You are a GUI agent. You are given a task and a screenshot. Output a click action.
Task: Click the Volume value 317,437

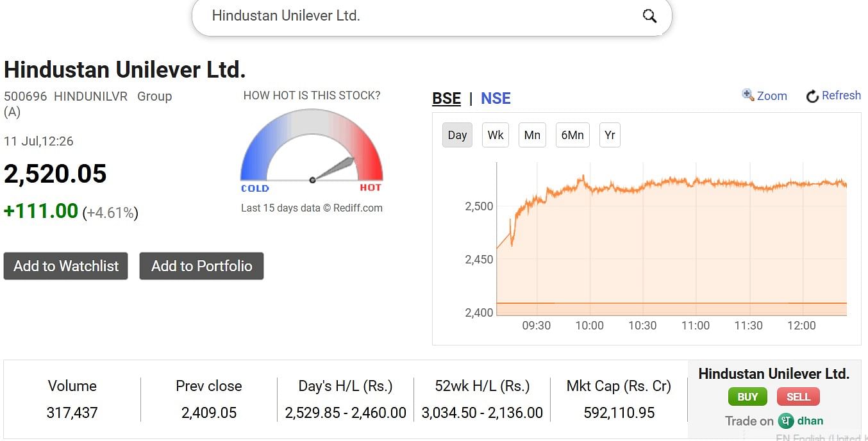tap(72, 413)
